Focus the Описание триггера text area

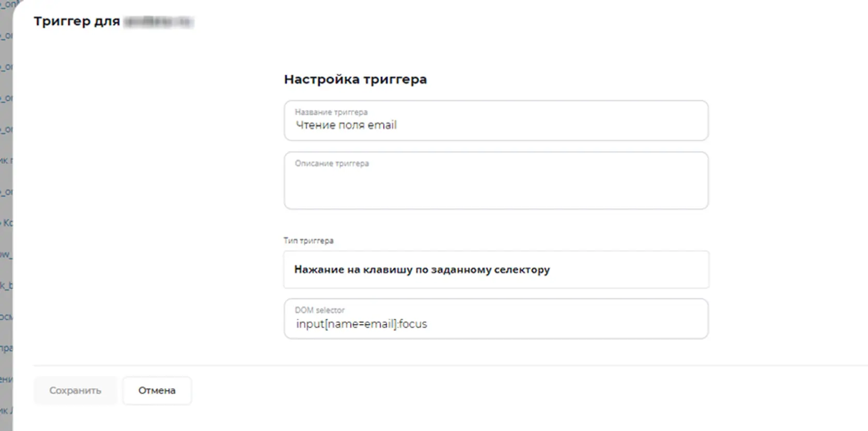(x=496, y=180)
